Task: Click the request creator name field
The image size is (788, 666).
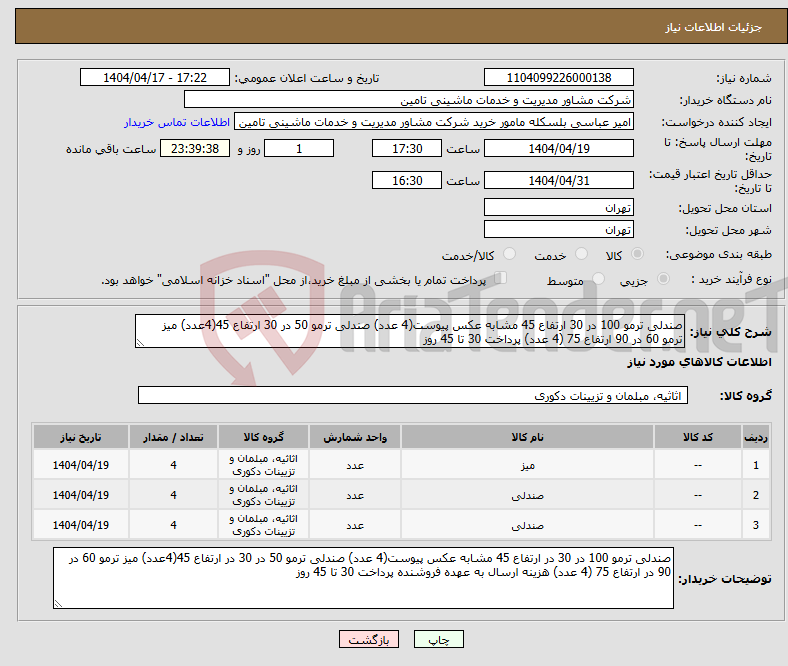Action: coord(434,122)
